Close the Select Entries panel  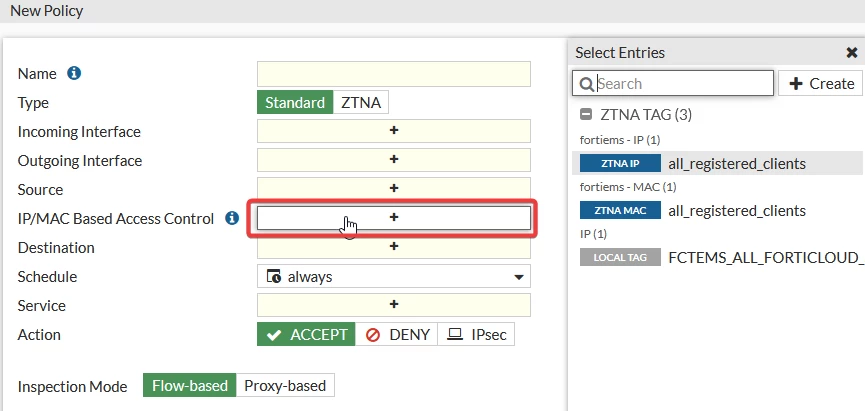point(852,53)
